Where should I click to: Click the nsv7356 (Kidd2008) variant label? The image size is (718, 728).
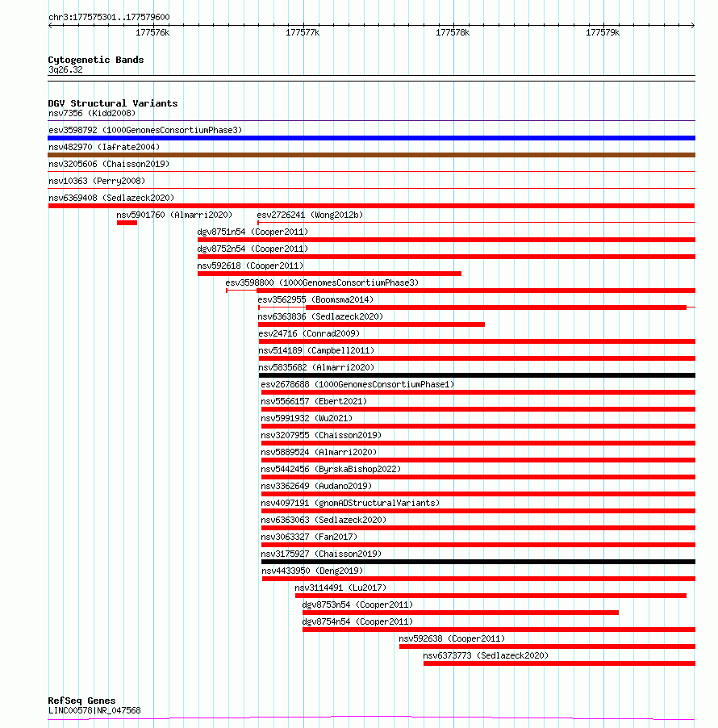(92, 113)
